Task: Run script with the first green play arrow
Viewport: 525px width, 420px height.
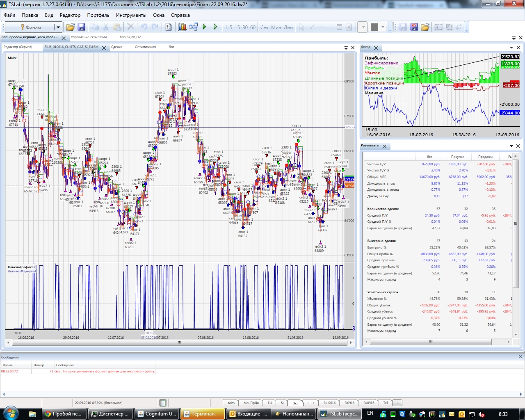Action: coord(205,27)
